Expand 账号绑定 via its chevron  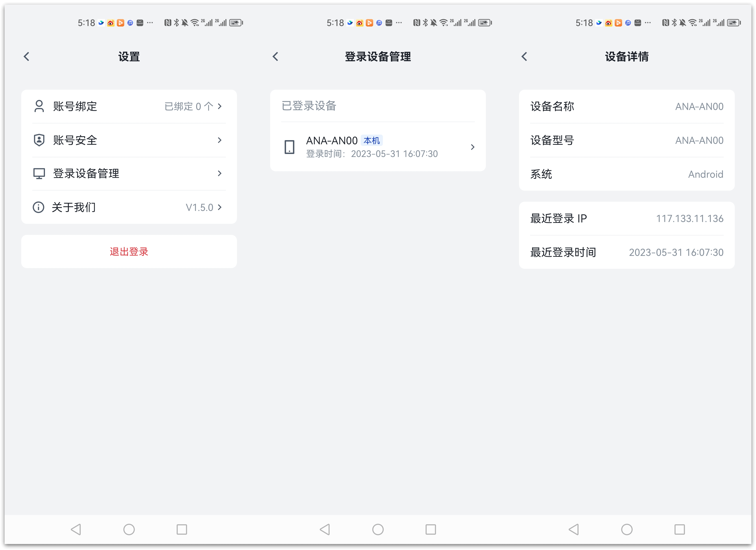(x=220, y=106)
